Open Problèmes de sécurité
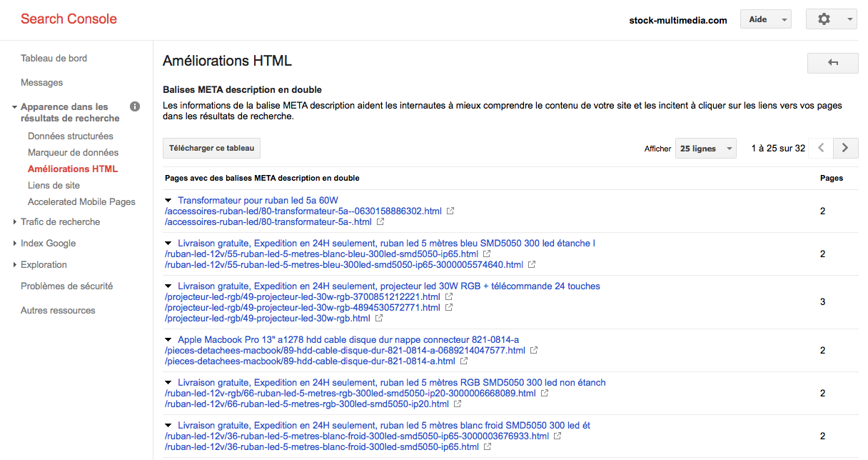Image resolution: width=868 pixels, height=460 pixels. (67, 286)
